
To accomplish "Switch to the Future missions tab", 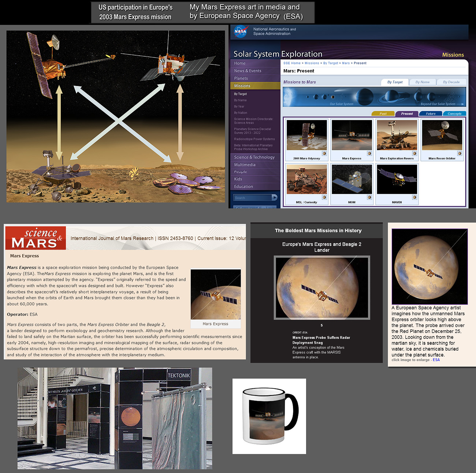I will (431, 113).
